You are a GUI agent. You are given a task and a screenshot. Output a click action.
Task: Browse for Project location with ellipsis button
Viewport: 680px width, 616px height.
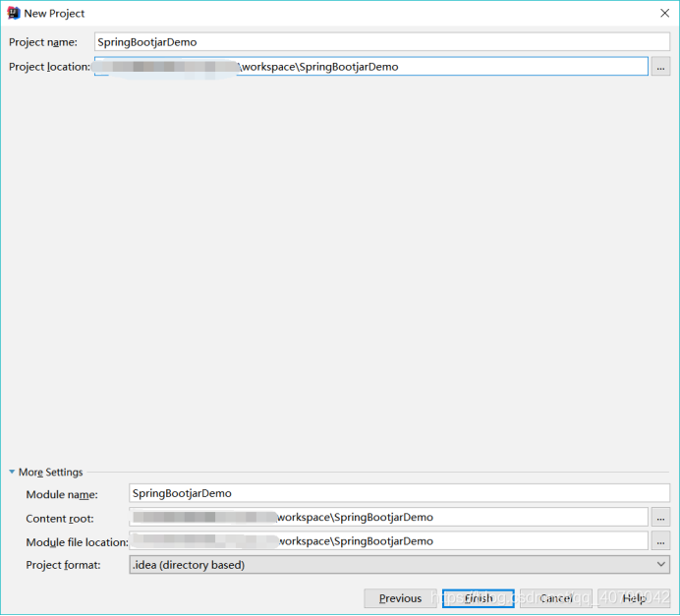click(660, 67)
